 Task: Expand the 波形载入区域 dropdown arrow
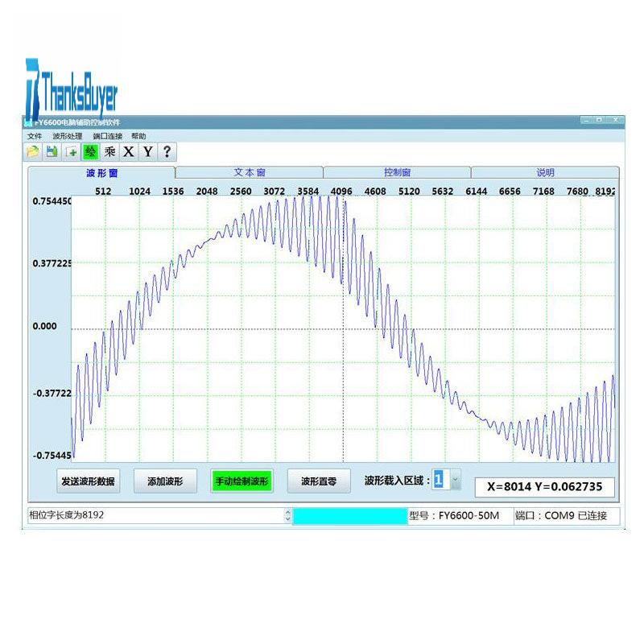(455, 481)
